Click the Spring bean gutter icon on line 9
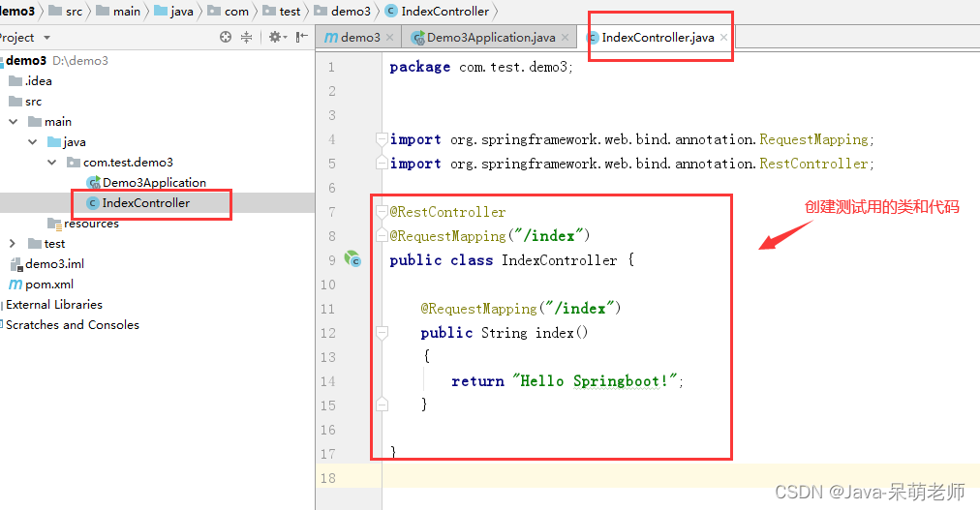Viewport: 980px width, 510px height. [x=352, y=259]
